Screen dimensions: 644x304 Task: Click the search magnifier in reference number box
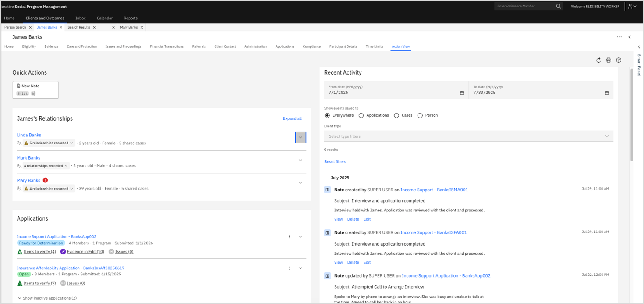click(559, 6)
